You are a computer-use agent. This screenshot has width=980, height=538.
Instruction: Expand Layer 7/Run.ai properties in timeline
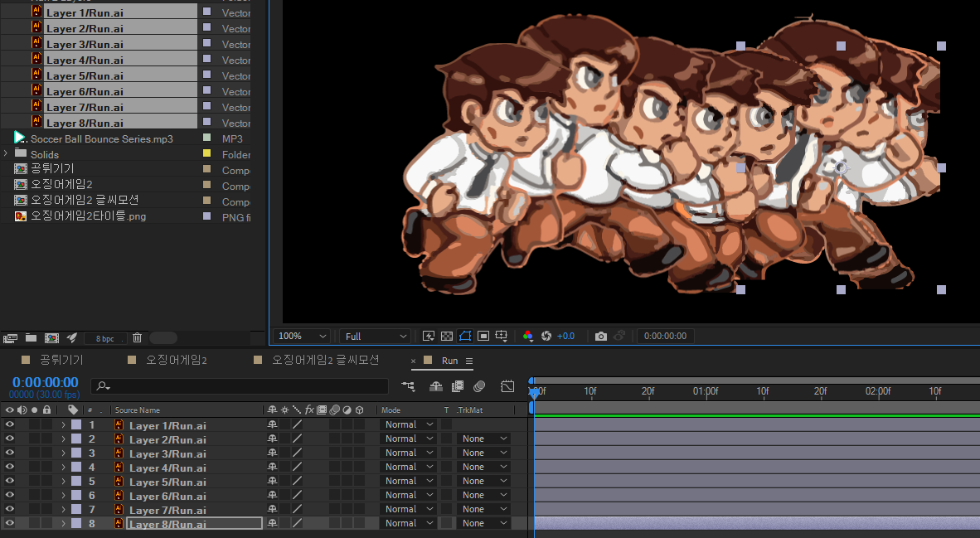click(x=63, y=509)
